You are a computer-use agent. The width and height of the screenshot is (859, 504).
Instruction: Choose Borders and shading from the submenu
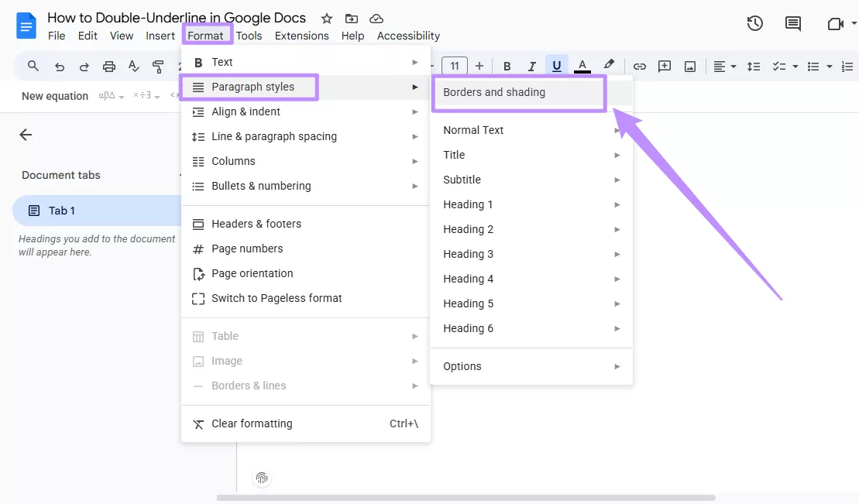[494, 91]
